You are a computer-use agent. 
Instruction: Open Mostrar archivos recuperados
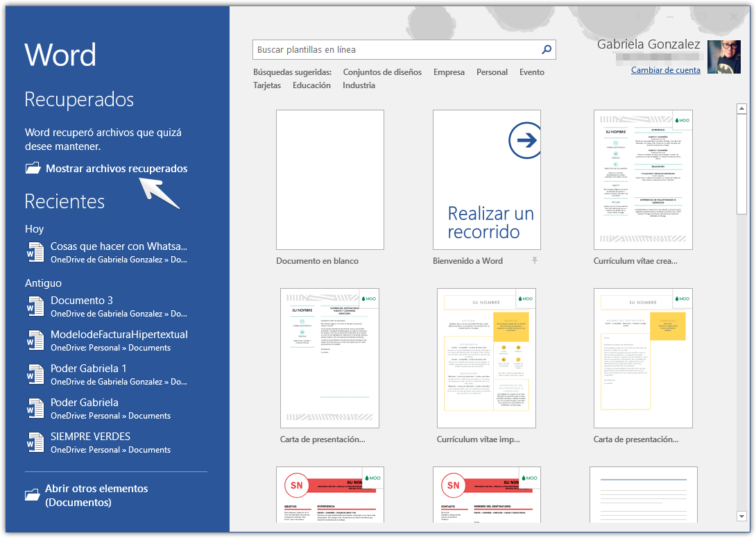point(115,168)
